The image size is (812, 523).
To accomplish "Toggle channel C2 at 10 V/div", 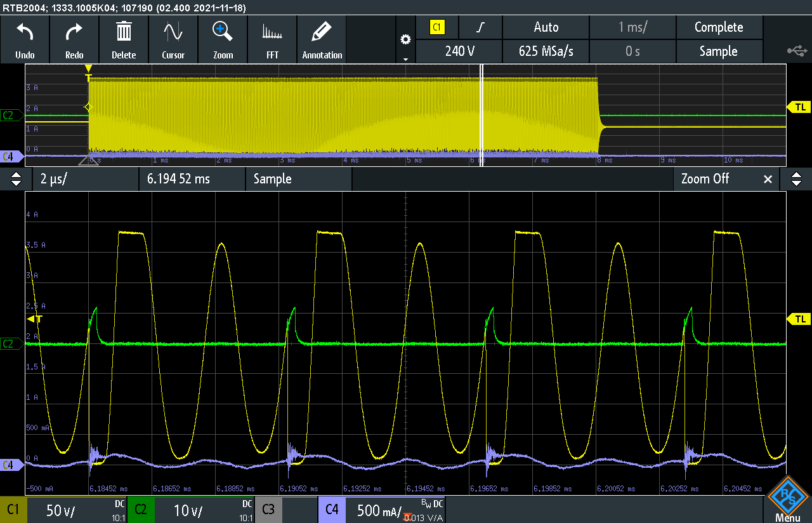I will coord(192,510).
